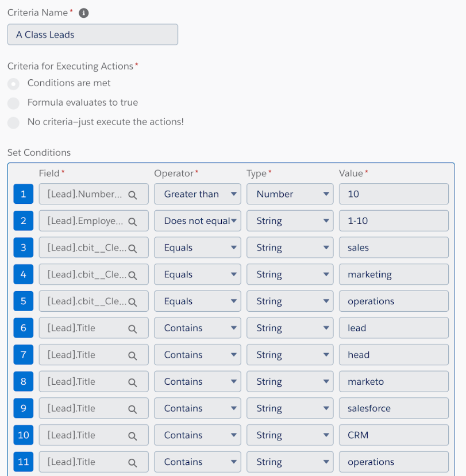Click the value field containing '1-10'
This screenshot has height=476, width=466.
[x=394, y=220]
